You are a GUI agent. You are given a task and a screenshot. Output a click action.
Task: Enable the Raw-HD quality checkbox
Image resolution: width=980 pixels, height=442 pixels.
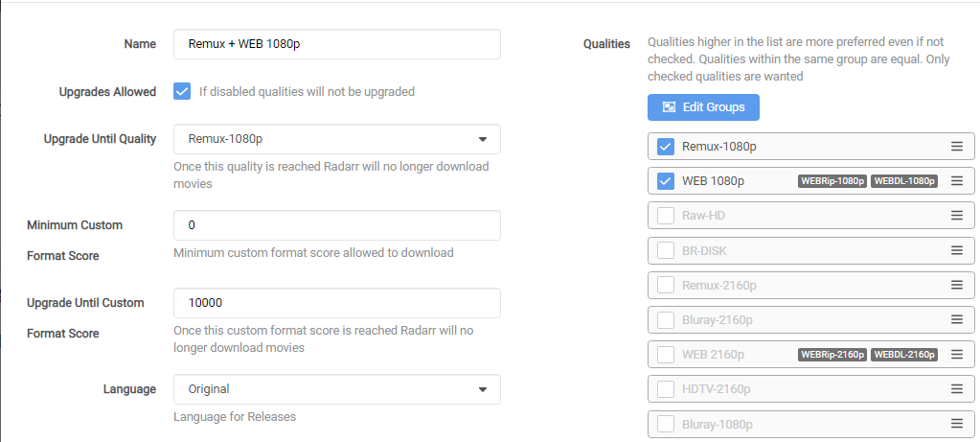pyautogui.click(x=666, y=216)
